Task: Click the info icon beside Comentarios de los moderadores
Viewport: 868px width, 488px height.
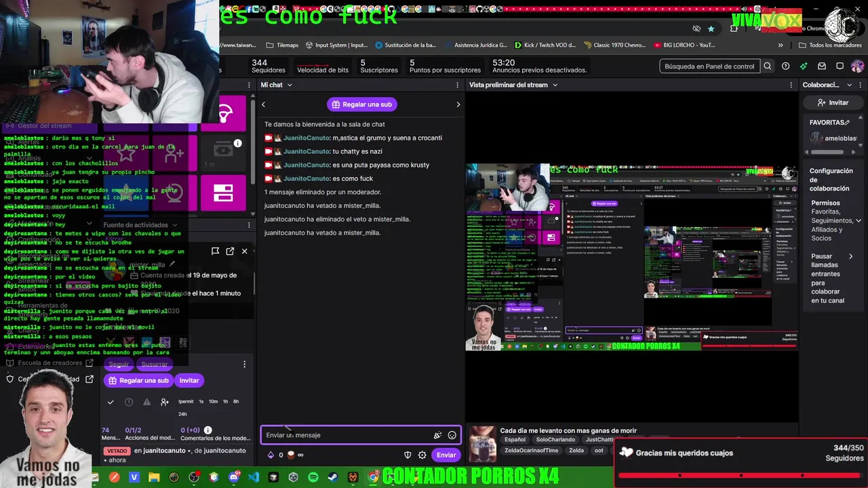Action: point(208,430)
